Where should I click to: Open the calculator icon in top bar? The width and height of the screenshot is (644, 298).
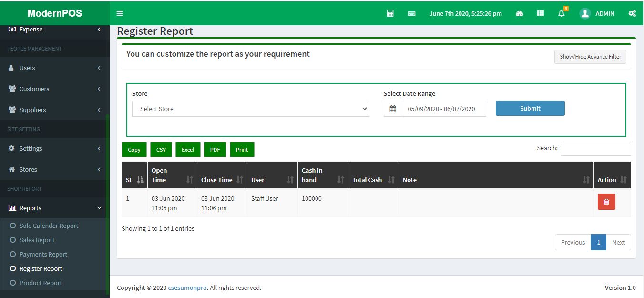390,13
